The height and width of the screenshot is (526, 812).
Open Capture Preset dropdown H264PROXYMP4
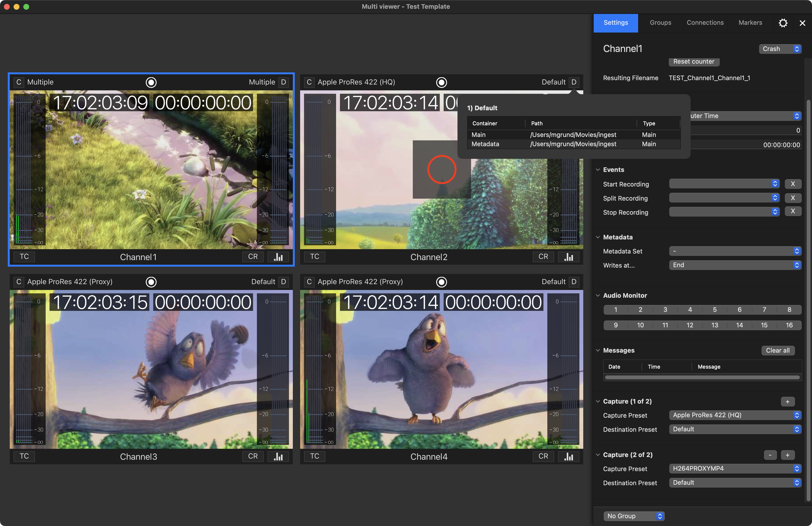coord(735,469)
